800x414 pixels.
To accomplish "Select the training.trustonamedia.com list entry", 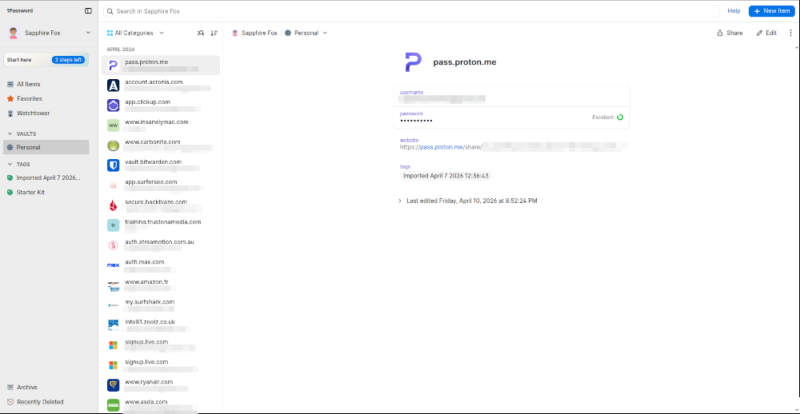I will (161, 225).
